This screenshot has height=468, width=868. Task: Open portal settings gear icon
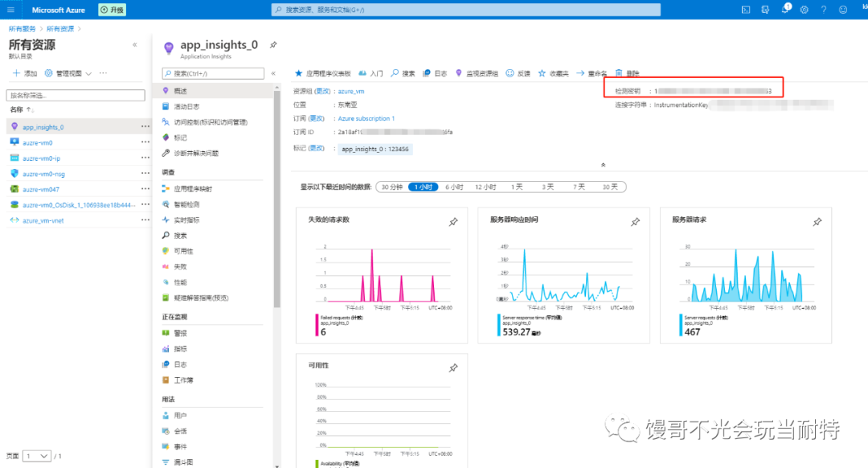tap(805, 10)
